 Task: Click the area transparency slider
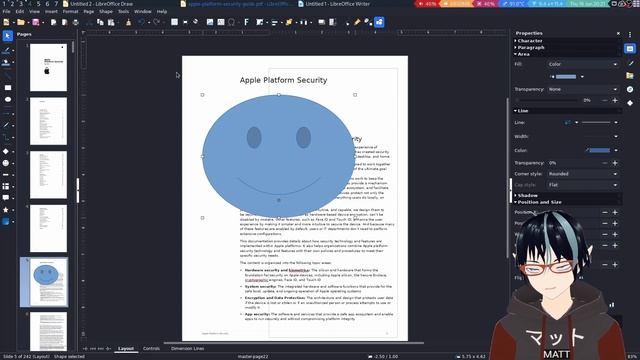point(546,100)
